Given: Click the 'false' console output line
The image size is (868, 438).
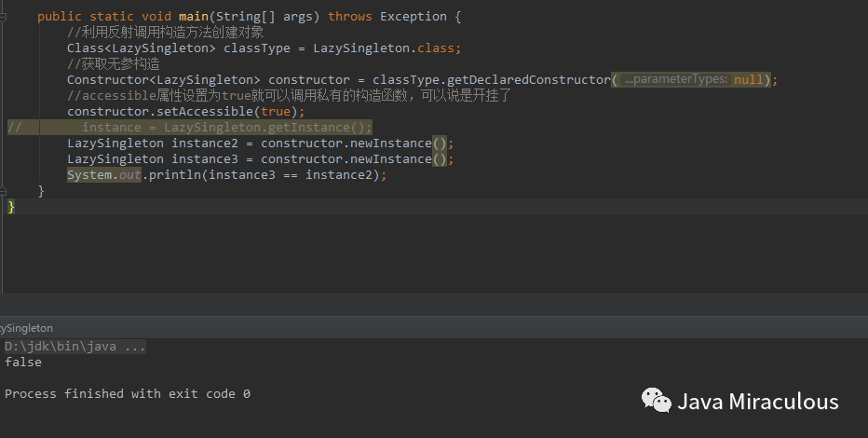Looking at the screenshot, I should [23, 363].
